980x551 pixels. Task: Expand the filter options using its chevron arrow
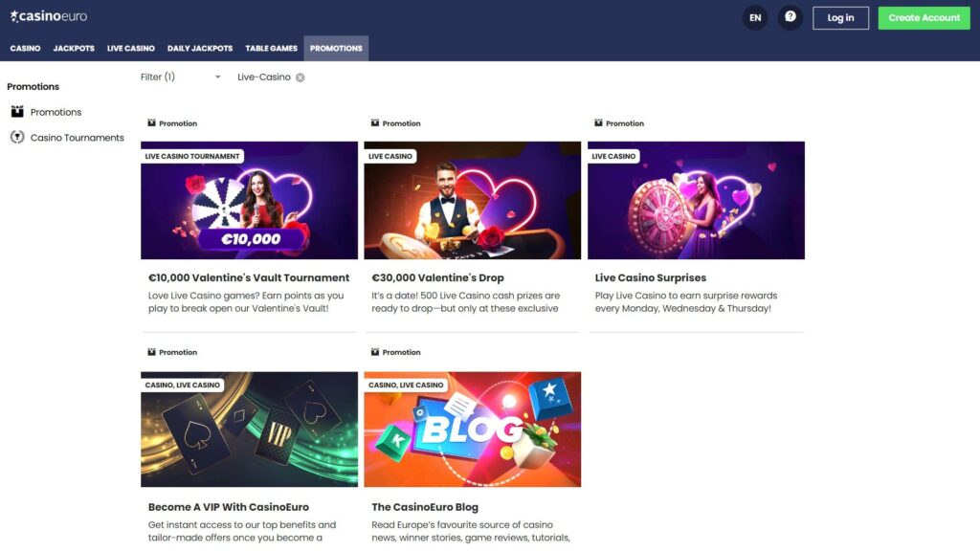click(218, 77)
